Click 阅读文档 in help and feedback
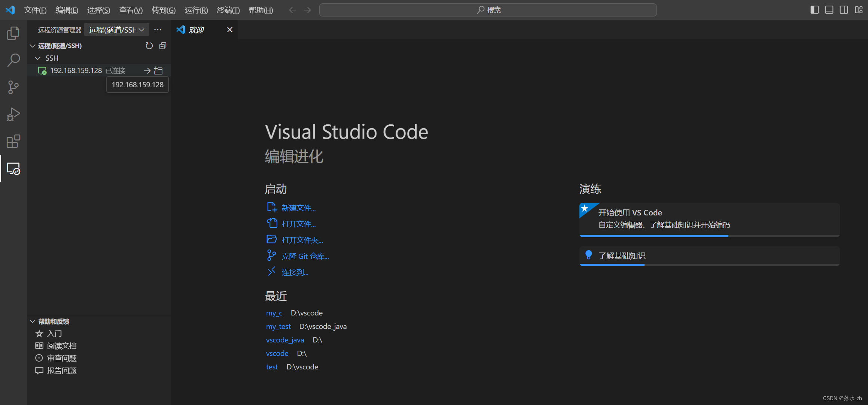 click(62, 346)
